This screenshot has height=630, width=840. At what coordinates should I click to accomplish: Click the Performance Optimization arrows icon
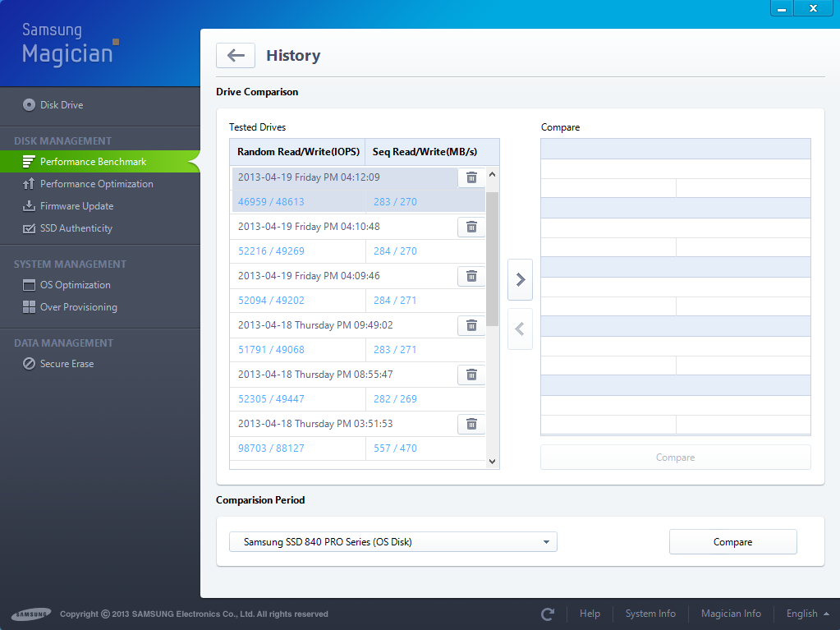pyautogui.click(x=29, y=184)
